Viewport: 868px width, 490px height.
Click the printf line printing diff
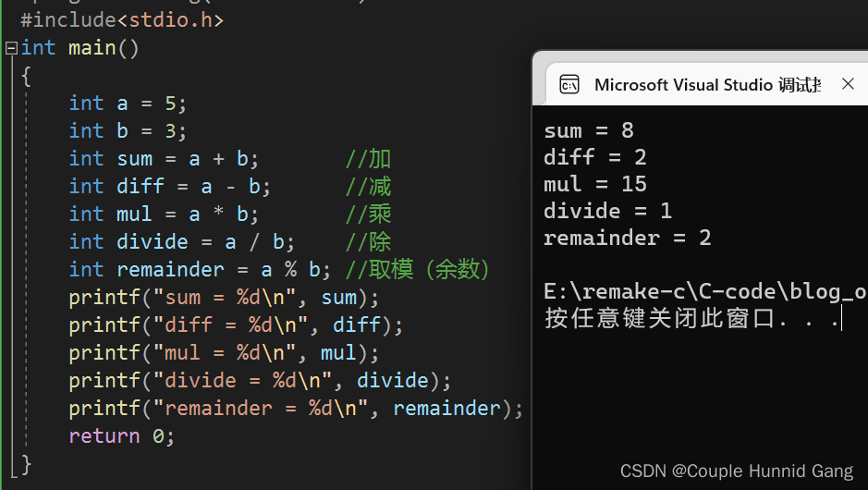click(x=237, y=325)
